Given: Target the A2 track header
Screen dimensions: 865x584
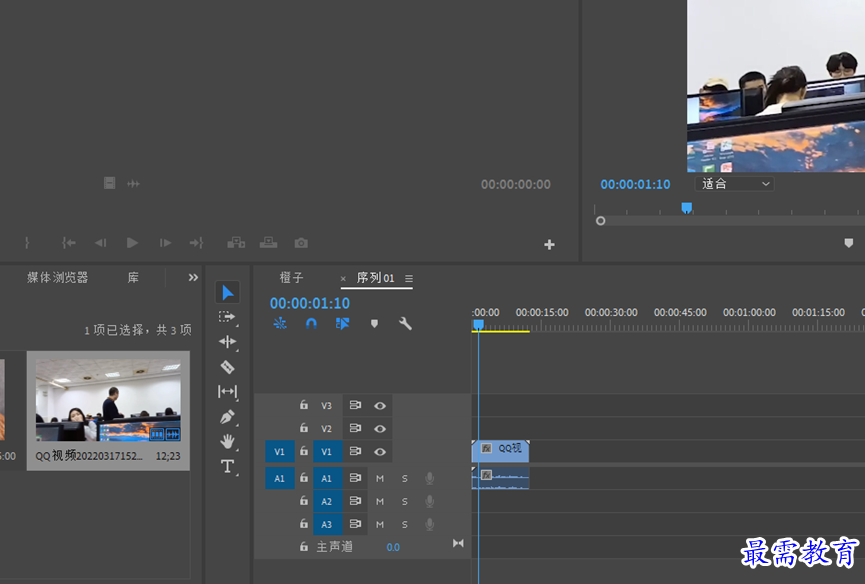Looking at the screenshot, I should click(327, 501).
